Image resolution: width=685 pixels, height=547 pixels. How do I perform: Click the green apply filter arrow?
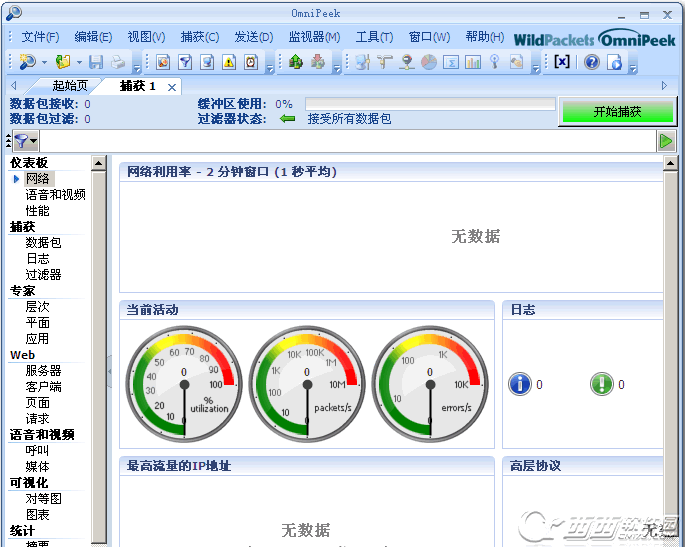[x=666, y=141]
